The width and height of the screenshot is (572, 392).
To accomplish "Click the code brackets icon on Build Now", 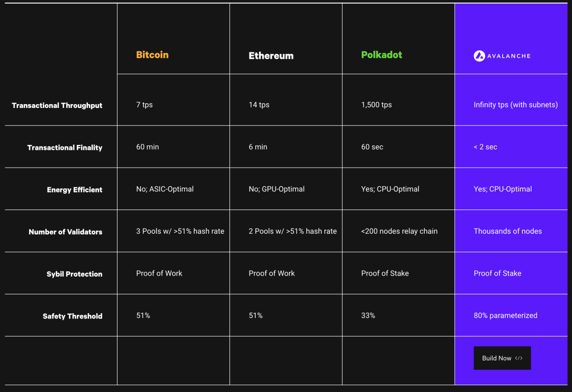I will click(x=519, y=358).
